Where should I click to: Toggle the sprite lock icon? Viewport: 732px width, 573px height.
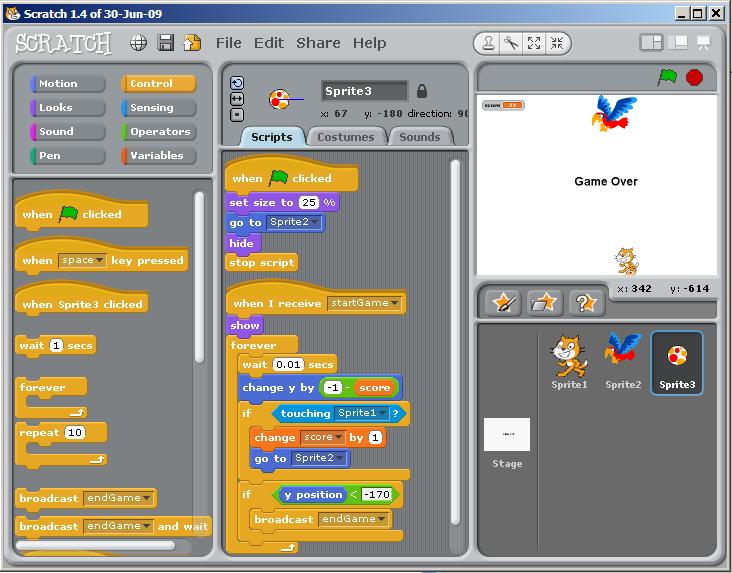(422, 90)
